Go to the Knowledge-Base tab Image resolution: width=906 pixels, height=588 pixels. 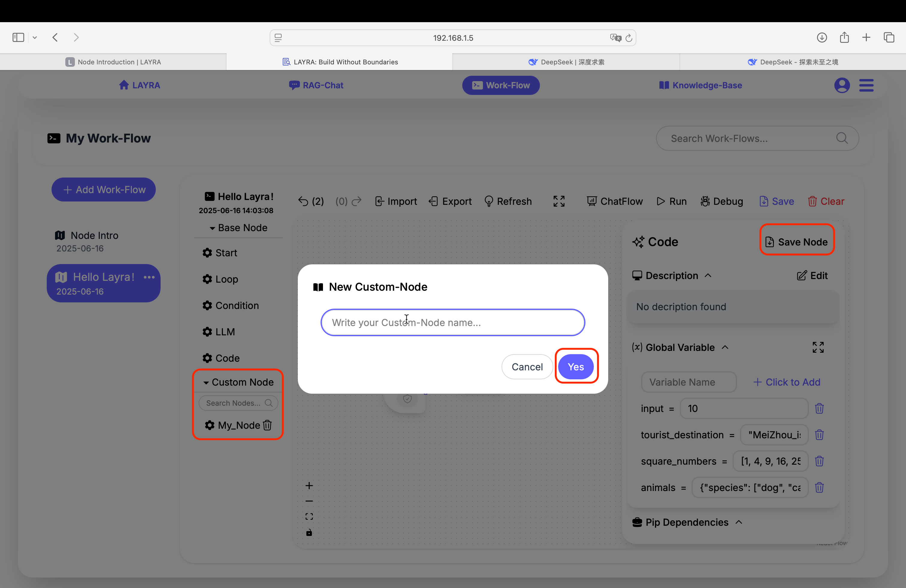click(x=700, y=85)
